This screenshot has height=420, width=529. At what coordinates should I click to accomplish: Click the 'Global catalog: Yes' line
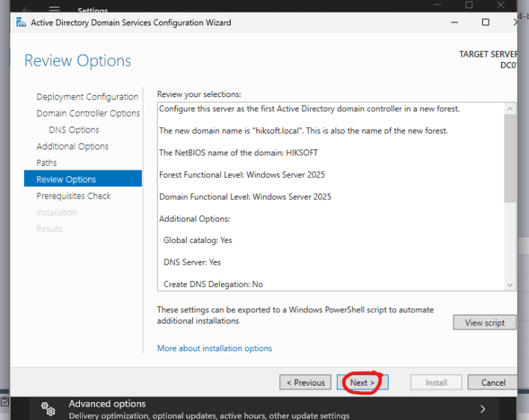(x=198, y=240)
